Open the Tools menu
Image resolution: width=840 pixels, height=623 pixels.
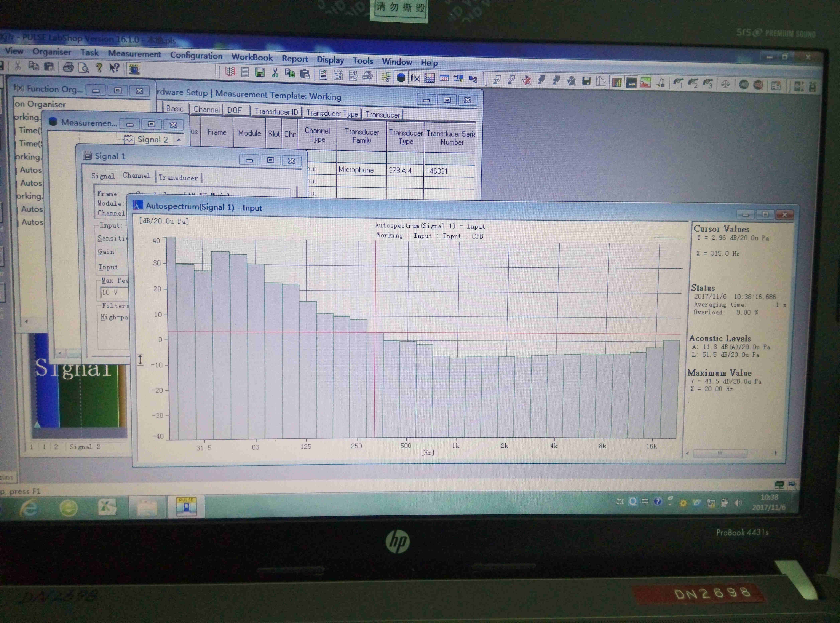pos(363,61)
